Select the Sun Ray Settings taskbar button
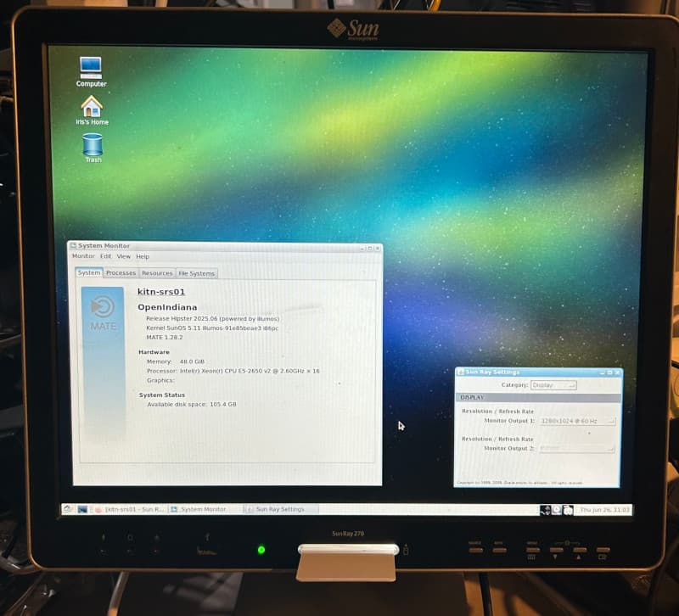Image resolution: width=679 pixels, height=616 pixels. click(280, 509)
